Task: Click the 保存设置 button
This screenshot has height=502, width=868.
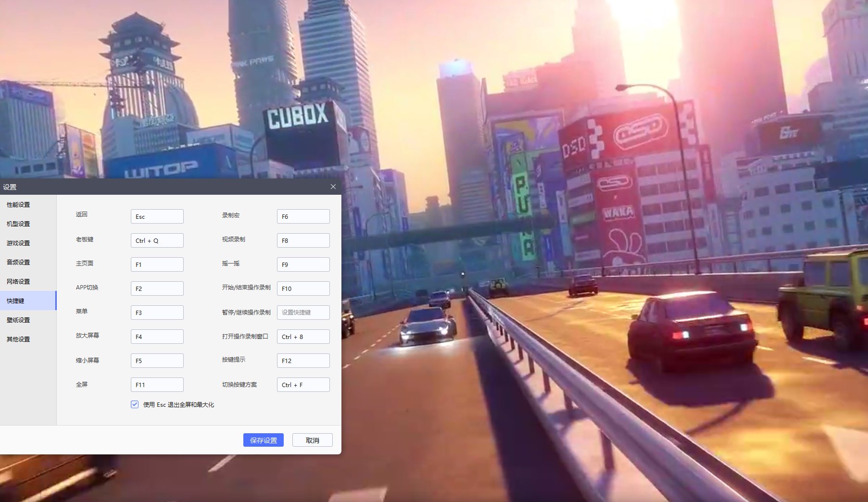Action: coord(264,440)
